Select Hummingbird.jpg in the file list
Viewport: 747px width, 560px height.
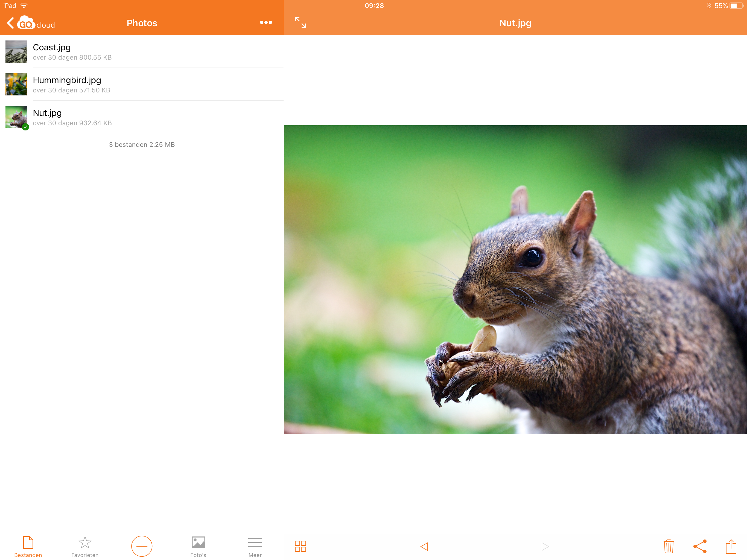click(x=142, y=84)
